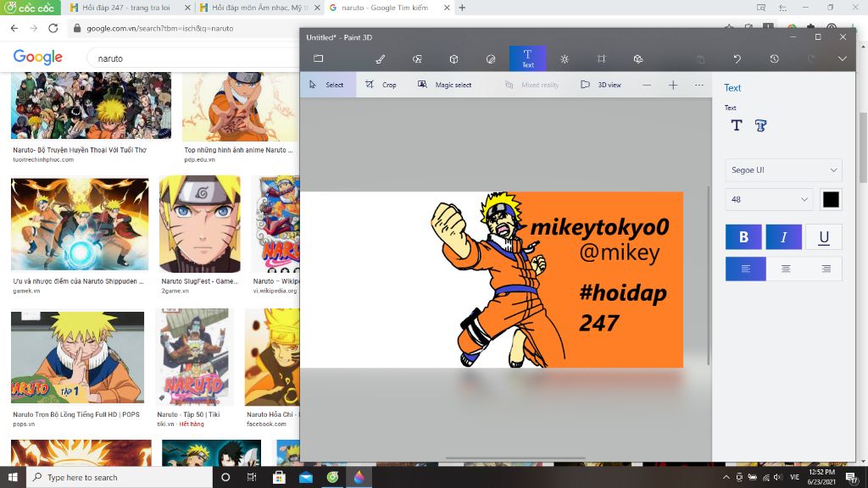Switch to Hỏi đáp 247 browser tab
This screenshot has height=488, width=868.
click(127, 8)
